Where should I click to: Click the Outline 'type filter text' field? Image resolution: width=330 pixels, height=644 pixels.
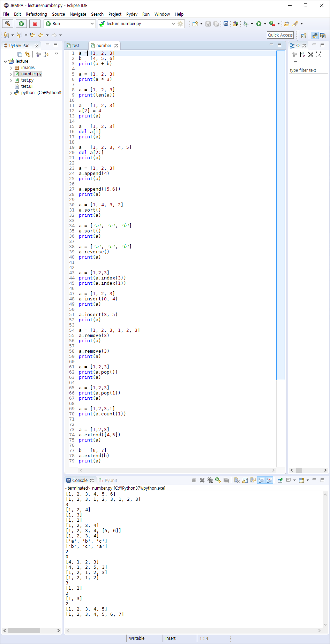pos(308,70)
